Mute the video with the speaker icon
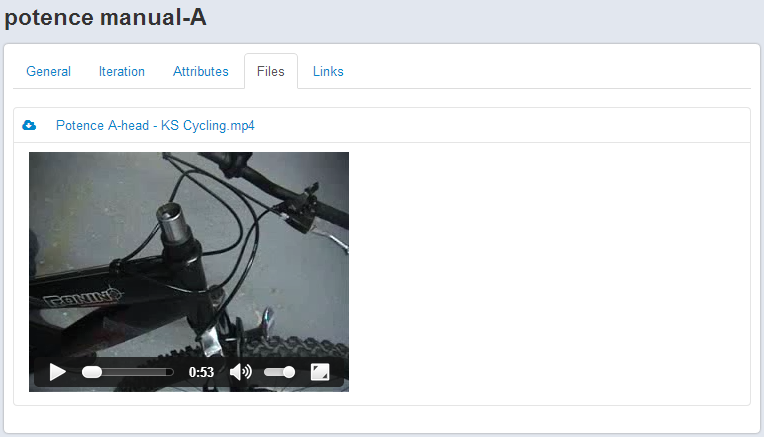Screen dimensions: 764x437 coord(240,372)
